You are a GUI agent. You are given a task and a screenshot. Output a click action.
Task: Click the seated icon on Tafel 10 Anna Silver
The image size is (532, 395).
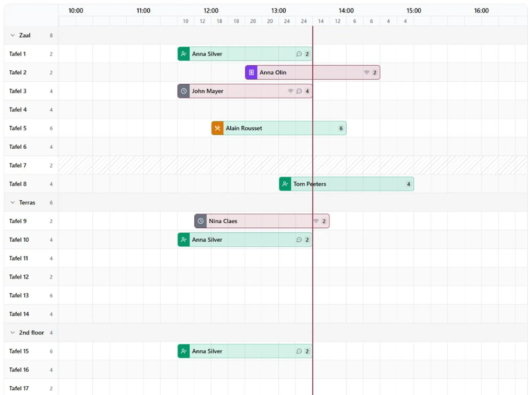tap(184, 240)
